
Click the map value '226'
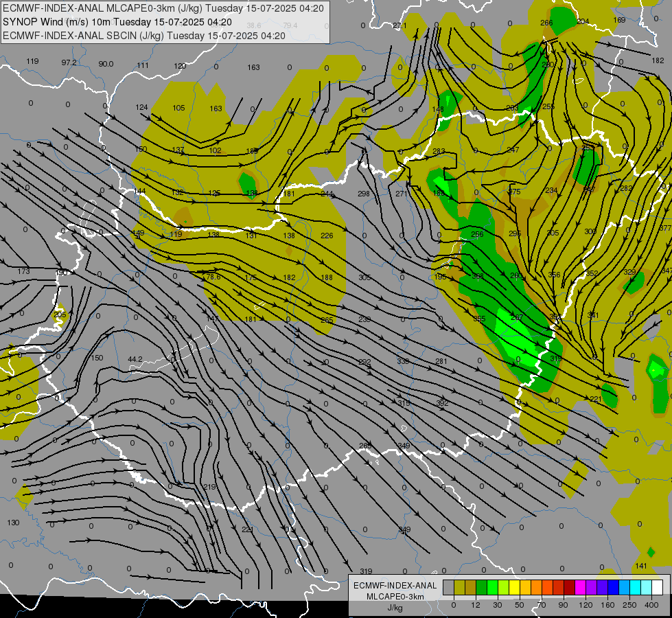(x=327, y=236)
